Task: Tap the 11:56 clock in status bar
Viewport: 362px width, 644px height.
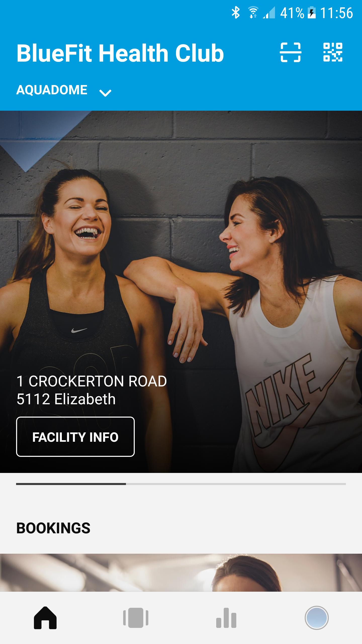Action: (337, 13)
